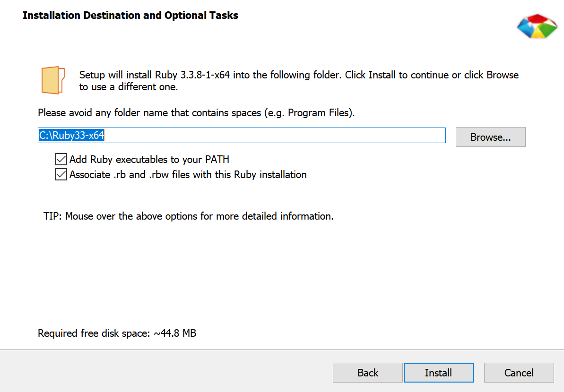
Task: Click the TIP: Mouse over options text
Action: coord(189,216)
